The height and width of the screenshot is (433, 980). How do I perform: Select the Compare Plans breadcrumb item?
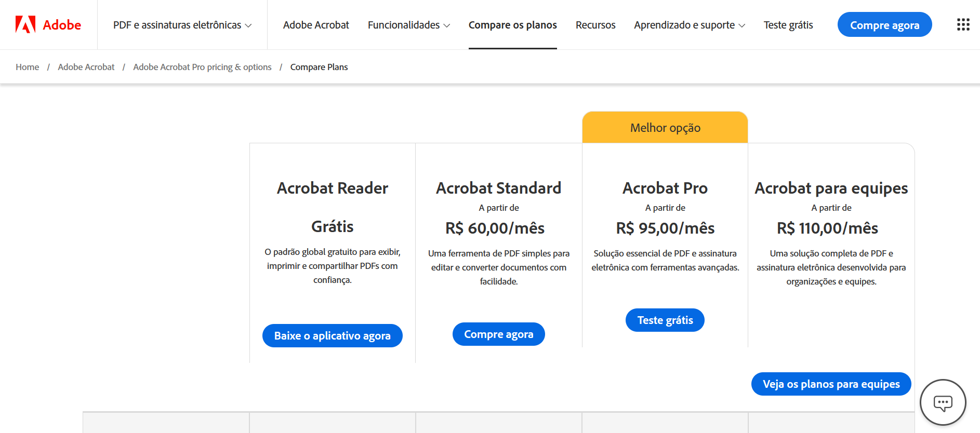(319, 66)
